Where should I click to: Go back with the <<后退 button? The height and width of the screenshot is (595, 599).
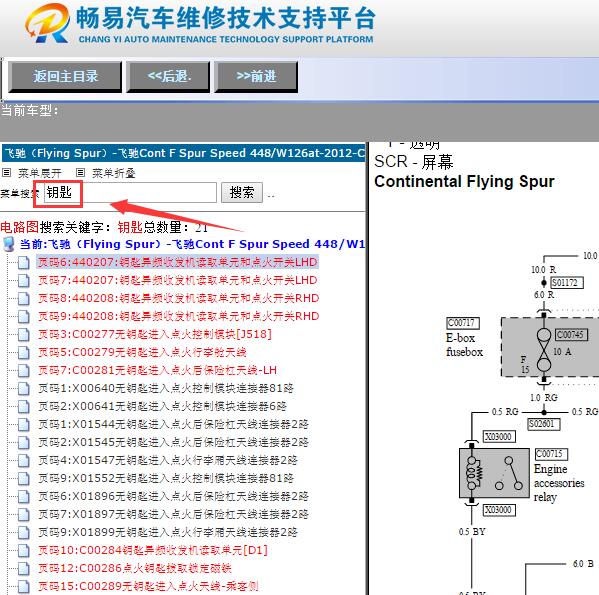[168, 77]
